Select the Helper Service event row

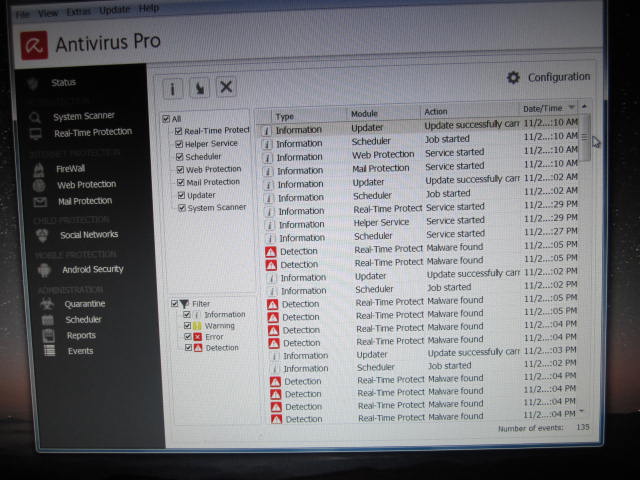[420, 222]
